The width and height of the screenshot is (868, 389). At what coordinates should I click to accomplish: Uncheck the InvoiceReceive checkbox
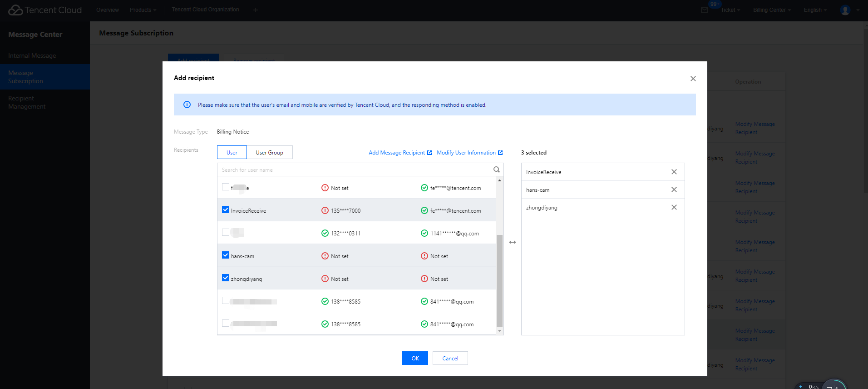click(226, 210)
